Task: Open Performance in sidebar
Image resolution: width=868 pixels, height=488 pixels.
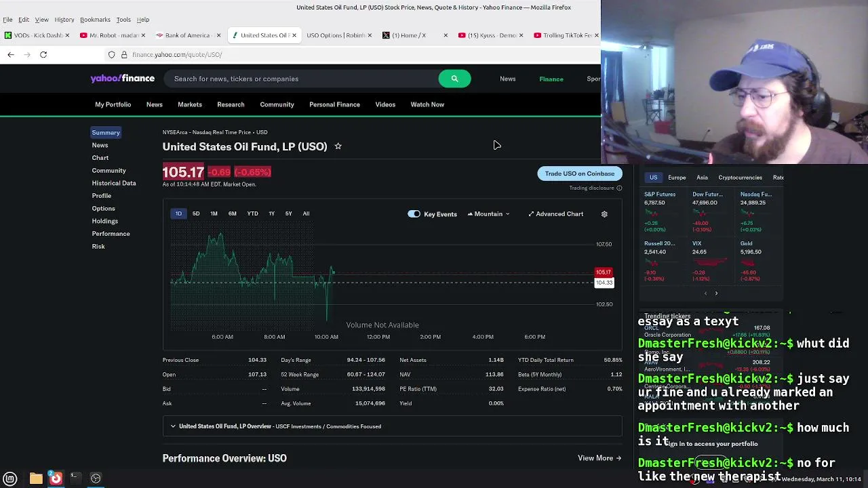Action: coord(111,234)
